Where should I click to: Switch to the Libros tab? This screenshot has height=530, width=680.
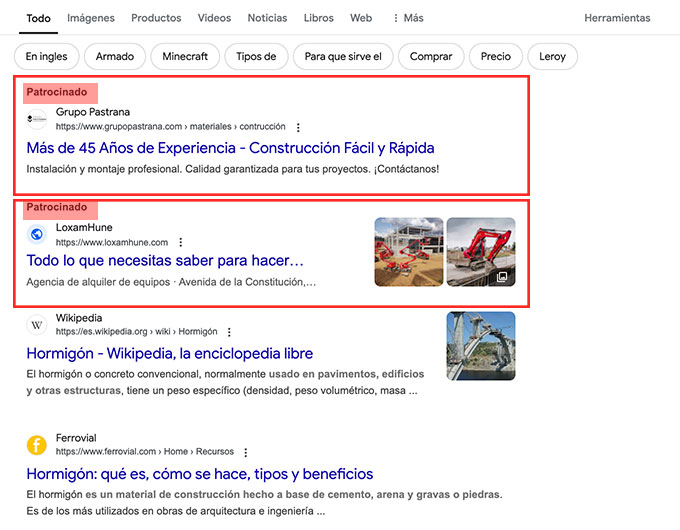click(318, 18)
